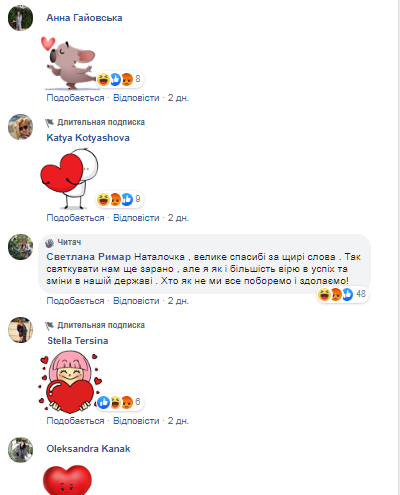View reactions count 8 on koala sticker
This screenshot has height=495, width=400.
(119, 79)
